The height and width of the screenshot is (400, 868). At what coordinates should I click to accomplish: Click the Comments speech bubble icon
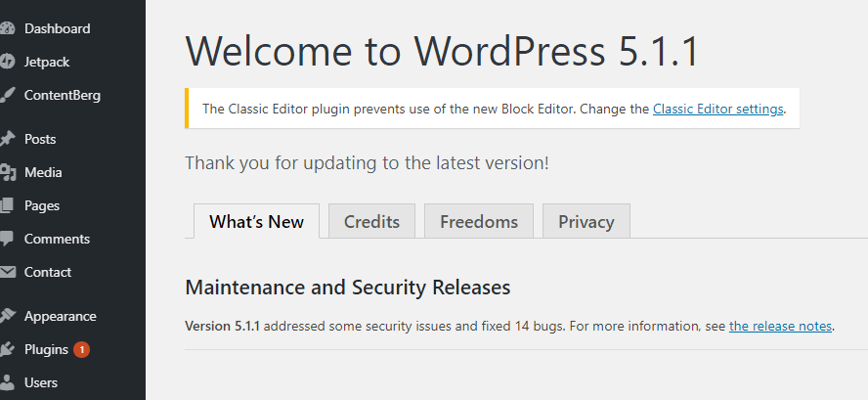(6, 239)
